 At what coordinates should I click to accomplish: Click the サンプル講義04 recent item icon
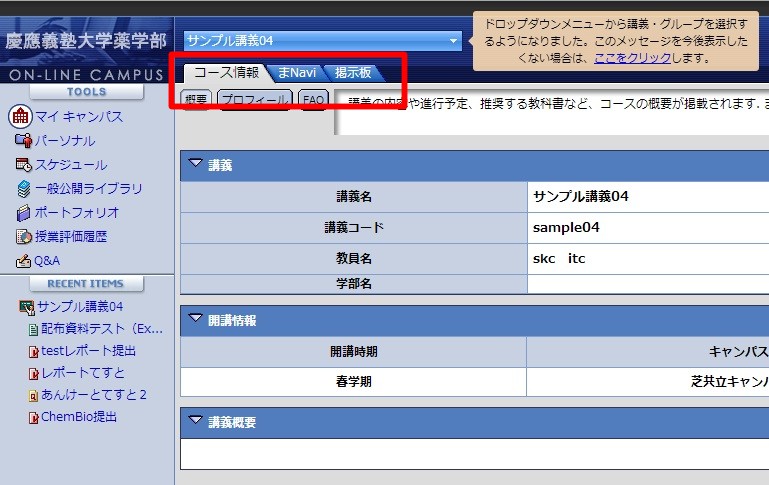(27, 307)
